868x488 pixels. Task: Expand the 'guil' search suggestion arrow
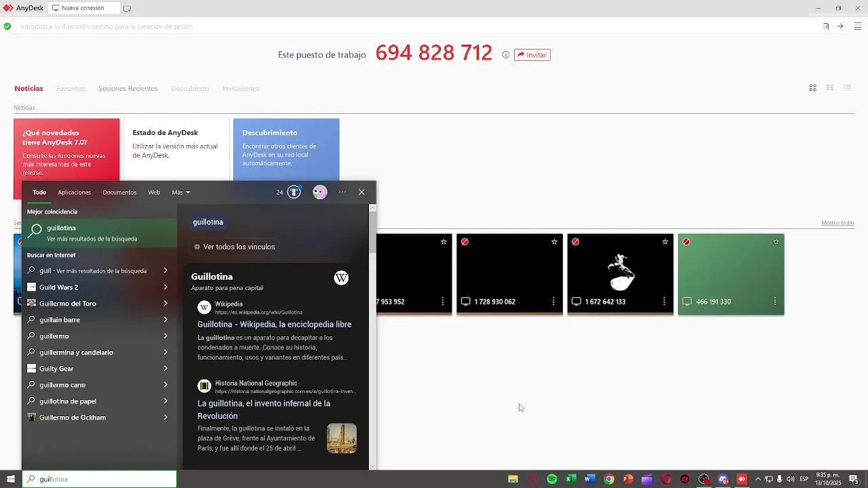(x=165, y=270)
